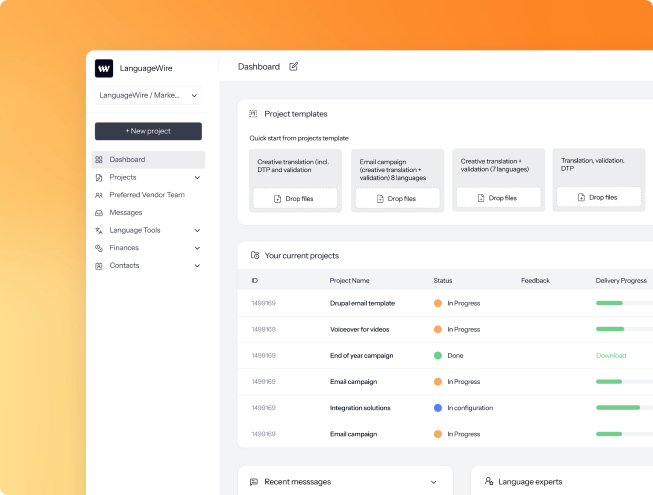Click the Delivery Progress column header
The height and width of the screenshot is (495, 653).
pyautogui.click(x=621, y=281)
